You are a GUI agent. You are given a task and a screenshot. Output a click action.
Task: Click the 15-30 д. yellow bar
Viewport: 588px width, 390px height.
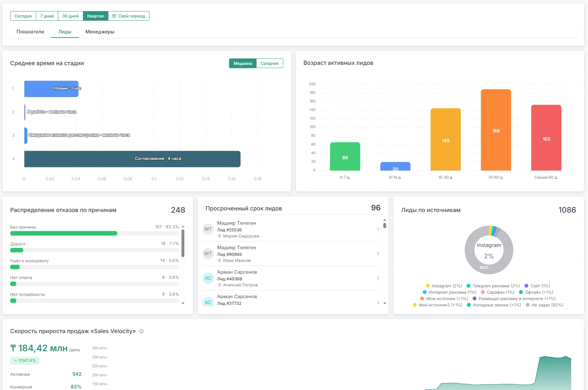coord(446,139)
